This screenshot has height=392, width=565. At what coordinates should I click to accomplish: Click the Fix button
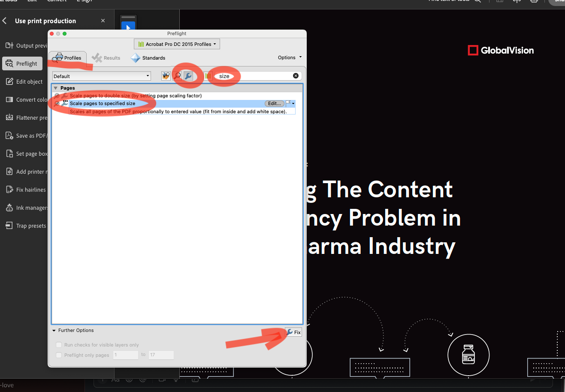tap(294, 332)
